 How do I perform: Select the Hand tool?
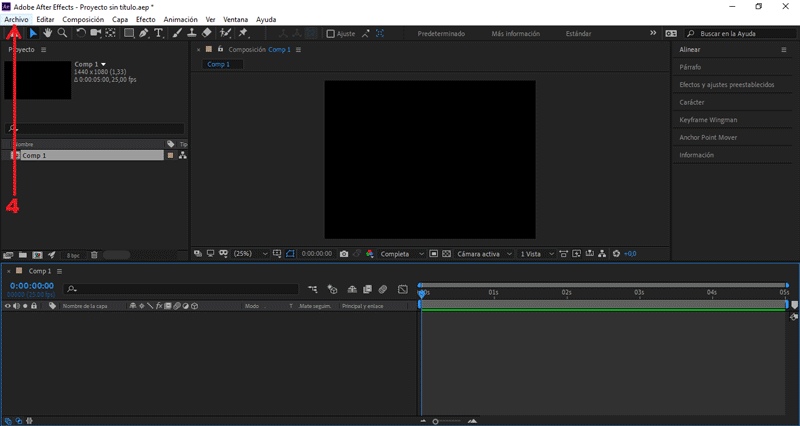click(x=47, y=33)
